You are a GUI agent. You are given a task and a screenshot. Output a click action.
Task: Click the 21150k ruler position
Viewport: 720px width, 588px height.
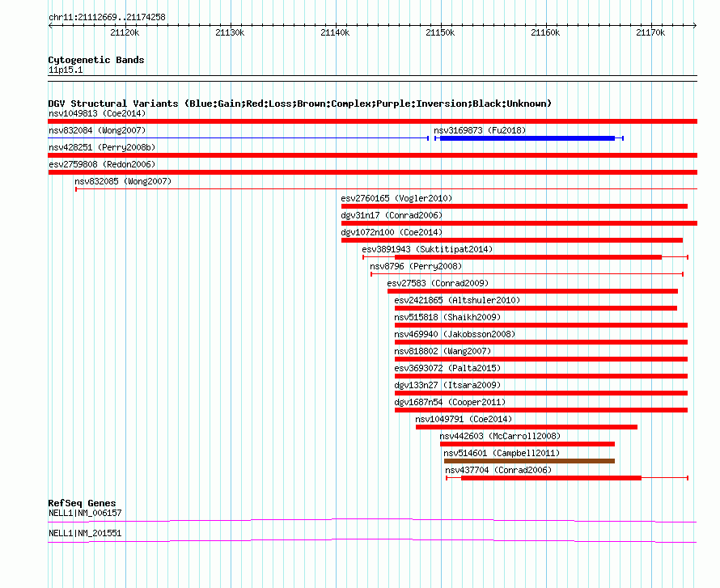[x=440, y=32]
